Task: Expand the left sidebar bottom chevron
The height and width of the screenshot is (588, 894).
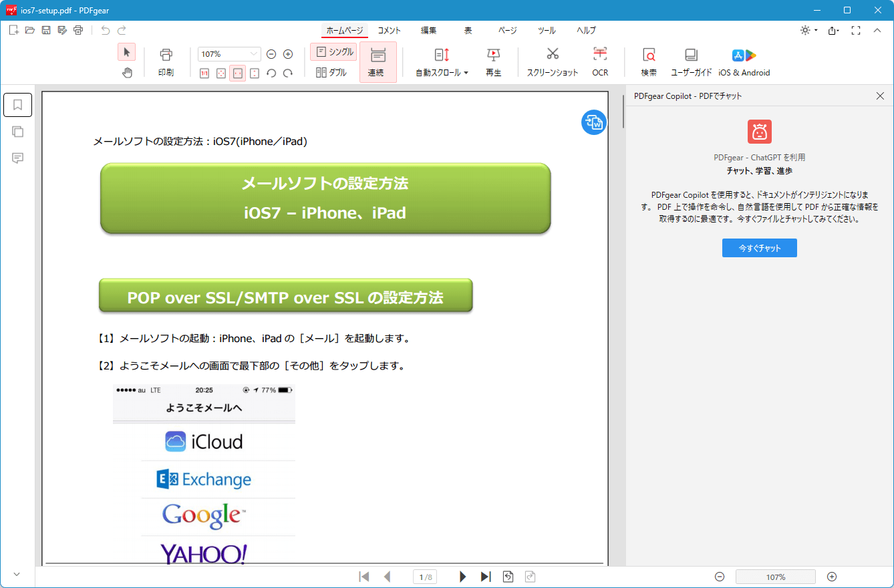Action: click(x=17, y=575)
